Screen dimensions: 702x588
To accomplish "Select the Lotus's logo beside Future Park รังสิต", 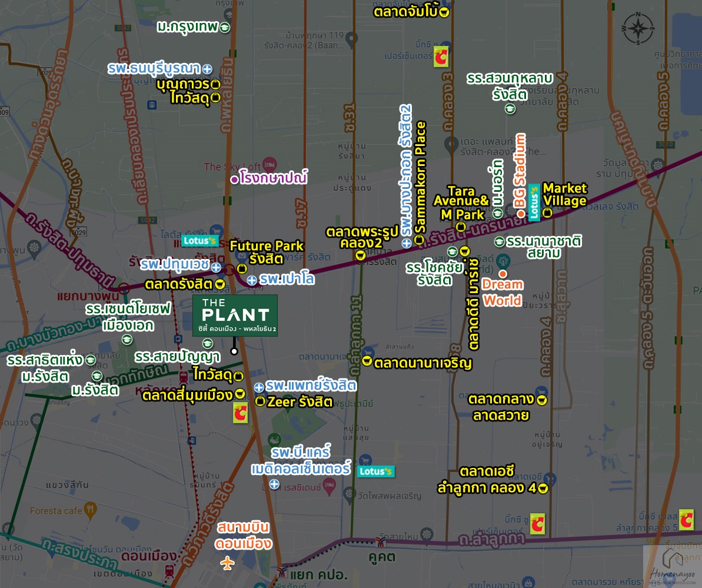I will click(x=199, y=241).
